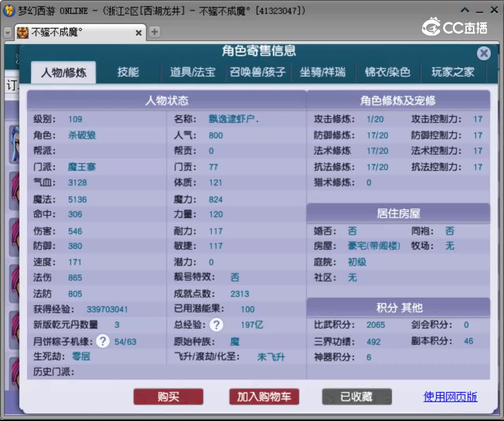Select the 锦衣/染色 tab

coord(388,72)
